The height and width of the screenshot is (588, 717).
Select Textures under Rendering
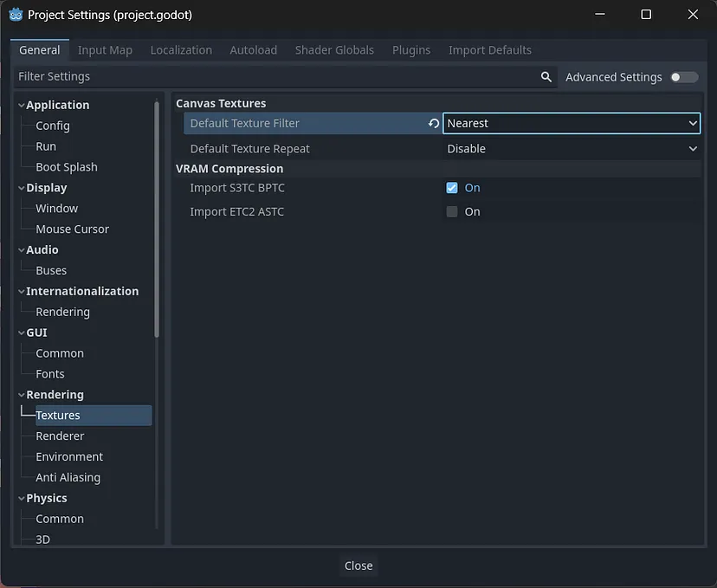94,415
